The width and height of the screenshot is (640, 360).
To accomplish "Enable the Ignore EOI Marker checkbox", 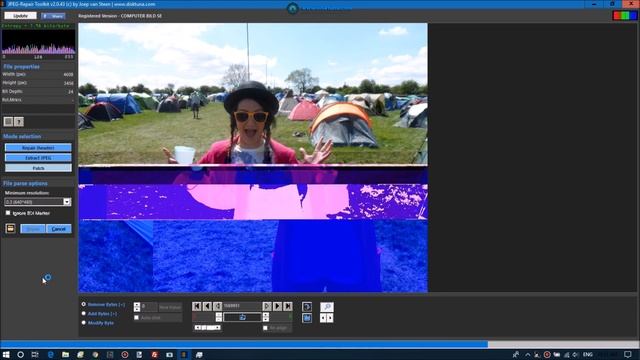I will [8, 213].
